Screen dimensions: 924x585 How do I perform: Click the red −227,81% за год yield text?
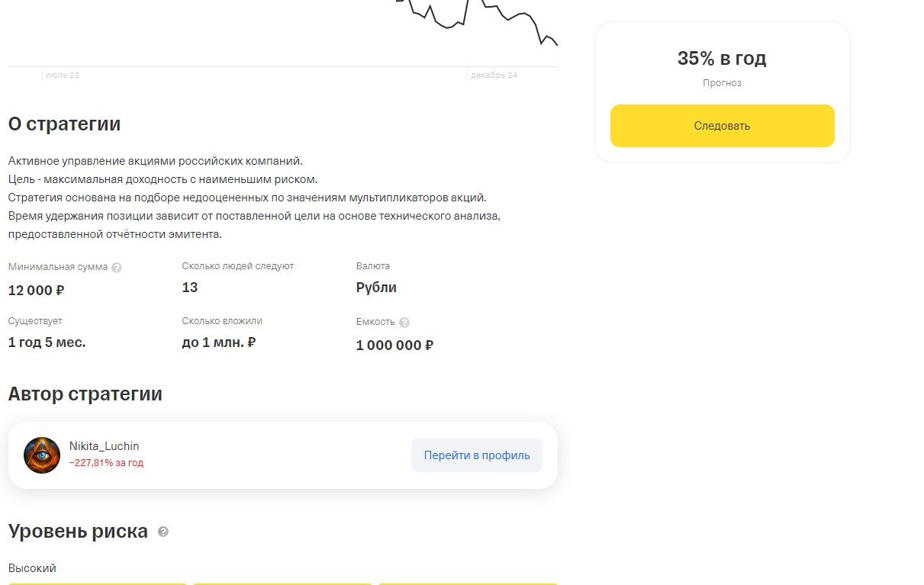point(106,463)
